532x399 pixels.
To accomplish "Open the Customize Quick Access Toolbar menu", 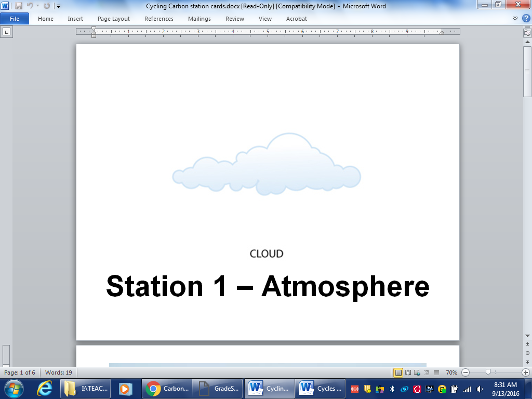I will [58, 6].
